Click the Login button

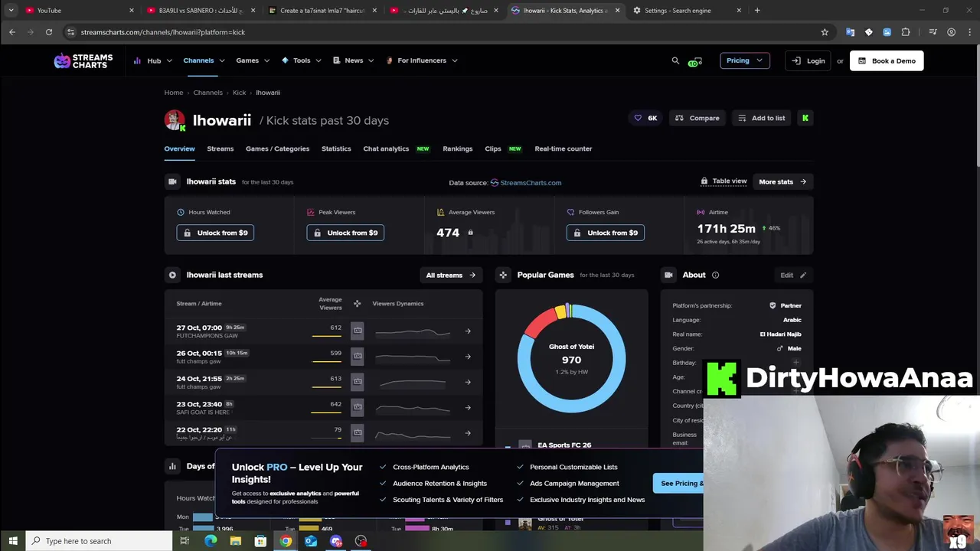pos(808,60)
